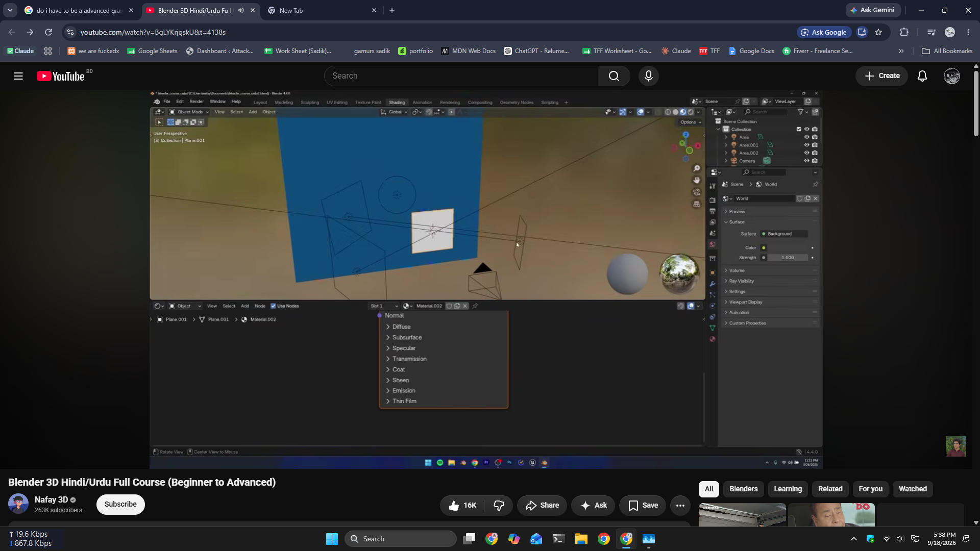This screenshot has height=551, width=980.
Task: Mute the tab via its speaker icon
Action: (x=241, y=10)
